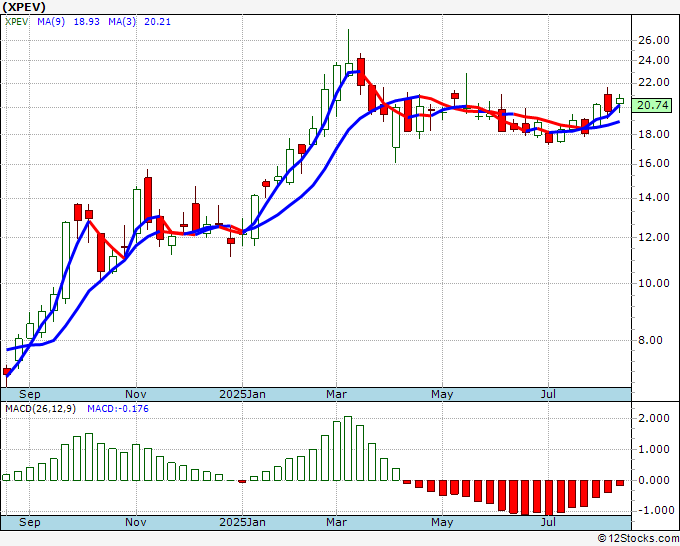
Task: Click 2025Jan on the MACD panel axis
Action: 242,522
